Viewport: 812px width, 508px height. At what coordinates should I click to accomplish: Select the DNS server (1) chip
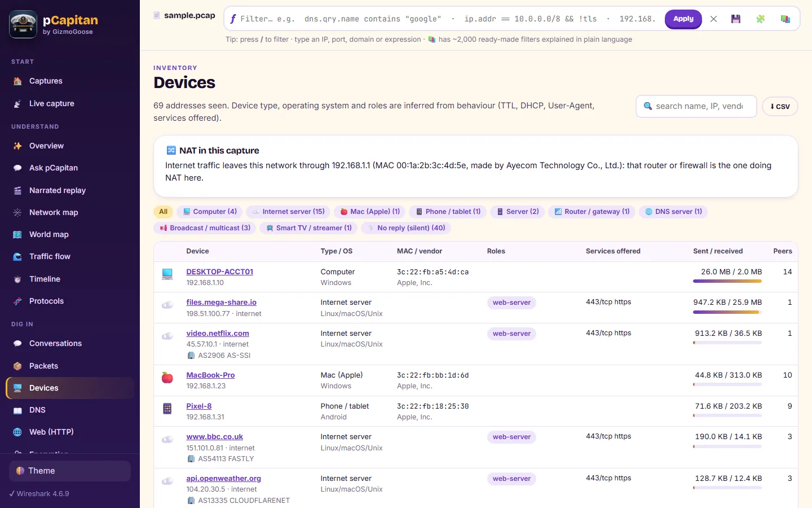click(x=673, y=212)
